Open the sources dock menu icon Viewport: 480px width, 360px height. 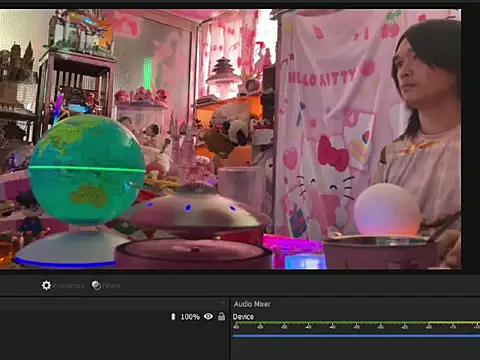(222, 303)
